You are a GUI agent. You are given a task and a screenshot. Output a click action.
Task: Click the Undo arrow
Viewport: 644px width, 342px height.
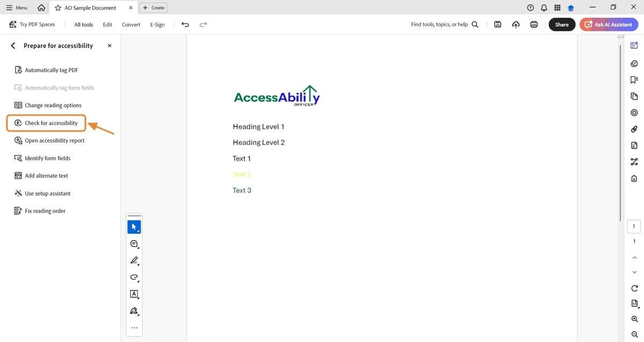point(185,24)
